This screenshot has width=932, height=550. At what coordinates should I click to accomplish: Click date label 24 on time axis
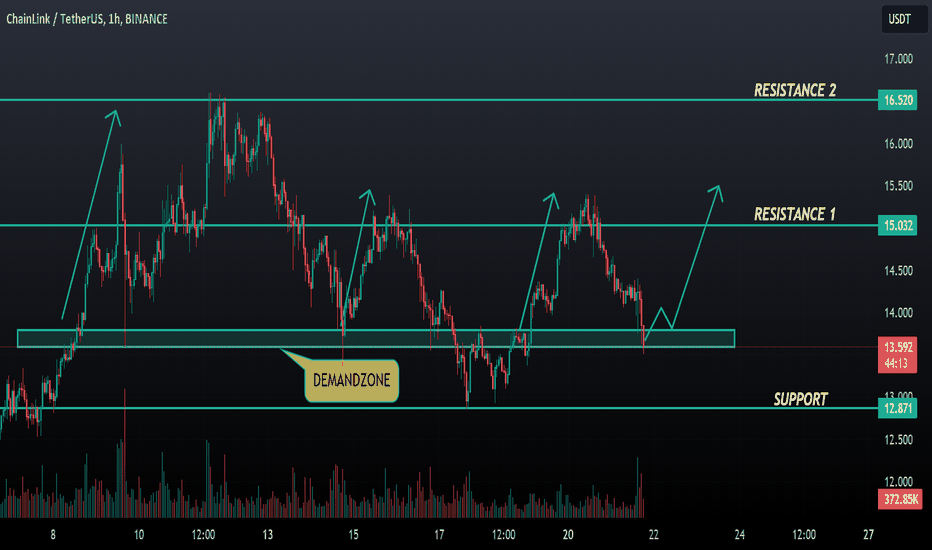pos(739,535)
